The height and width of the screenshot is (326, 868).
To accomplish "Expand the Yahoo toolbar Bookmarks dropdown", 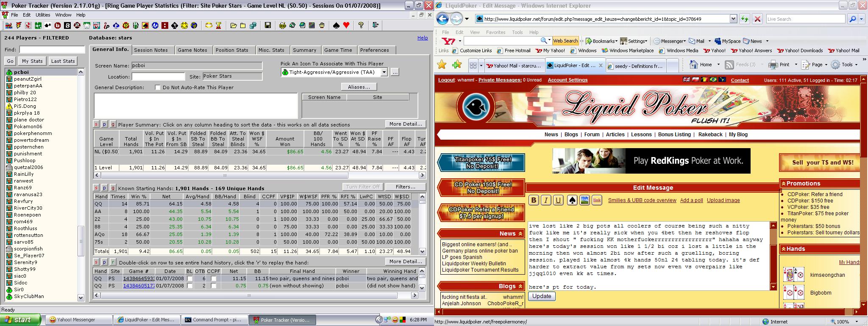I will 616,41.
